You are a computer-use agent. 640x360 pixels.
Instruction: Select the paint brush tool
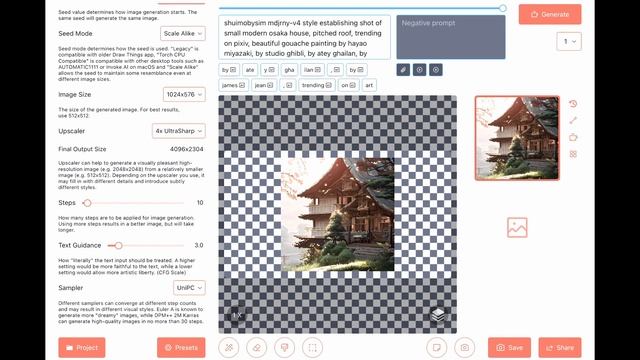[x=284, y=348]
